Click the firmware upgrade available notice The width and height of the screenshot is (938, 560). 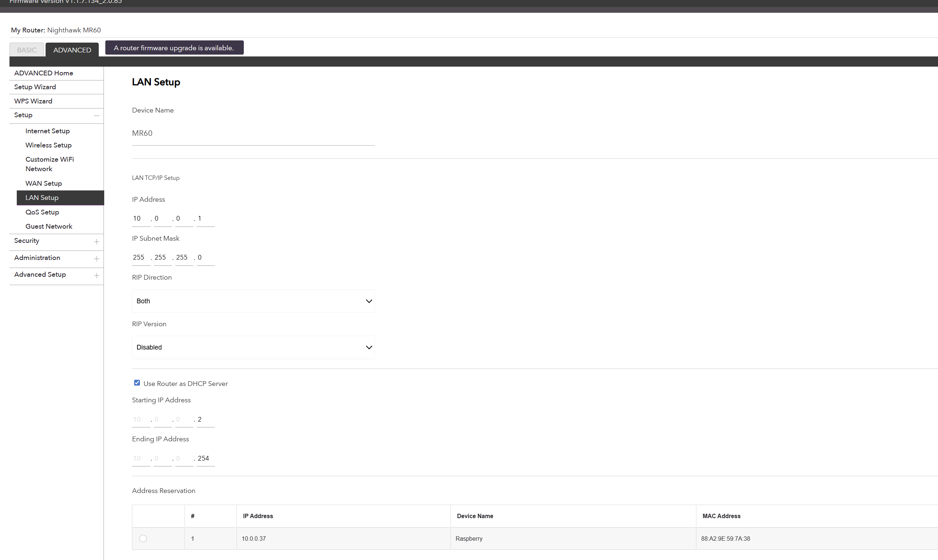174,48
